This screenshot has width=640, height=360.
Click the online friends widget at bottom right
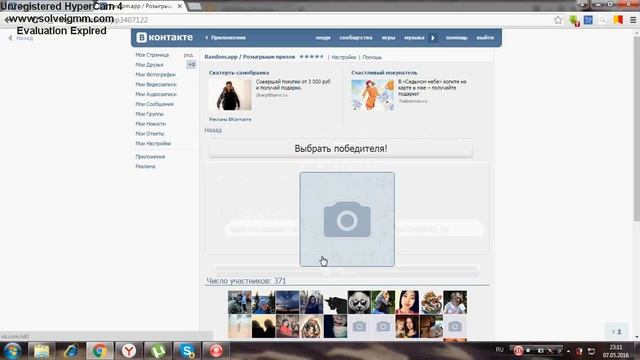616,332
